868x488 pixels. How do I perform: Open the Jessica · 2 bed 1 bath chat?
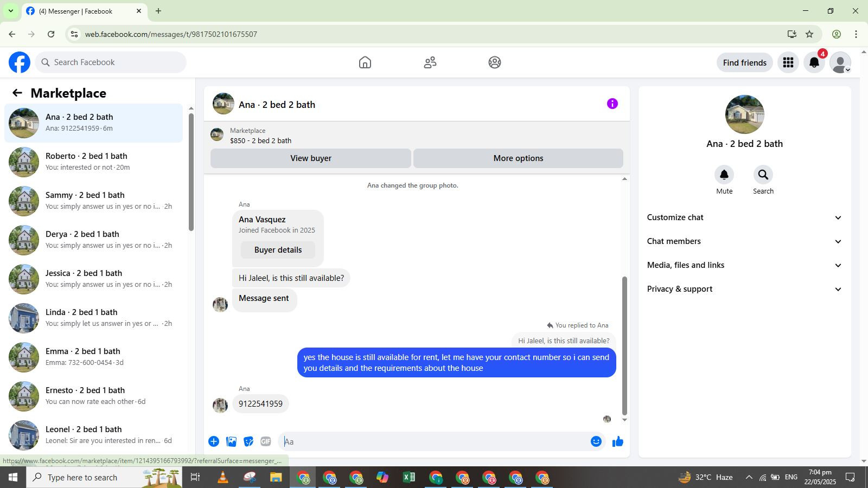(x=93, y=279)
